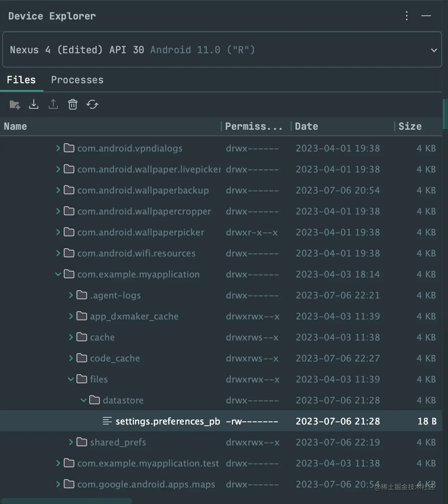Select the app_dxmaker_cache folder name
The image size is (448, 504).
click(x=134, y=316)
